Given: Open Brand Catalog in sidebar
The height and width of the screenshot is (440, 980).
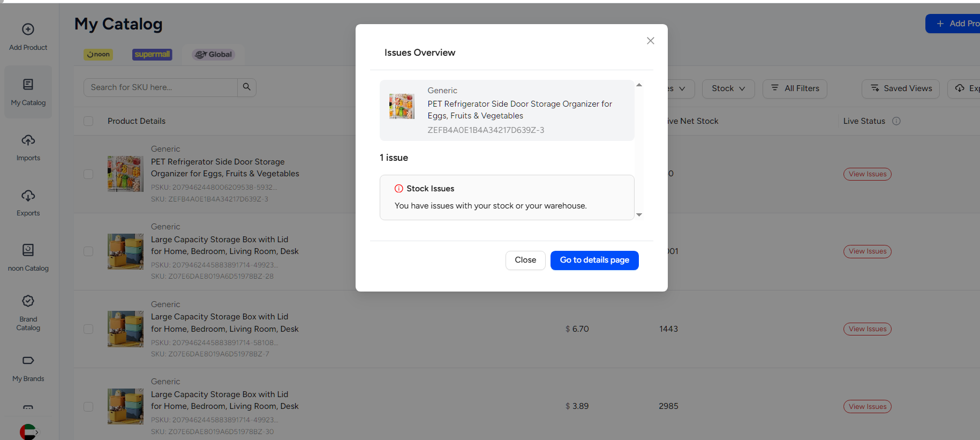Looking at the screenshot, I should tap(28, 313).
